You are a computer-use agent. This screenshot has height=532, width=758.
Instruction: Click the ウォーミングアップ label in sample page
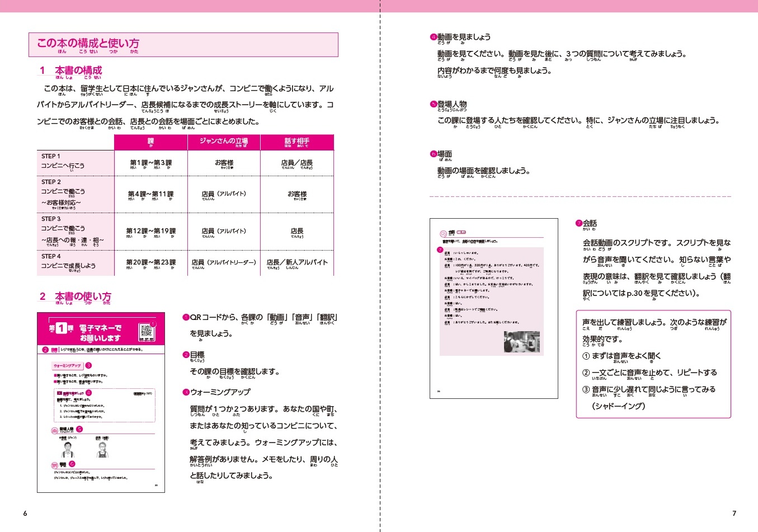click(x=67, y=365)
